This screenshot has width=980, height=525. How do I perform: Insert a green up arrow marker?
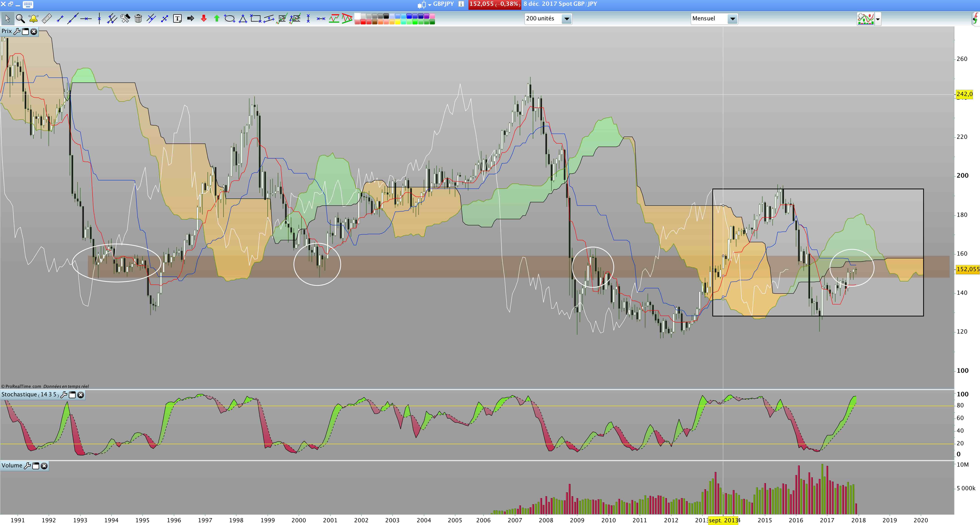[216, 18]
